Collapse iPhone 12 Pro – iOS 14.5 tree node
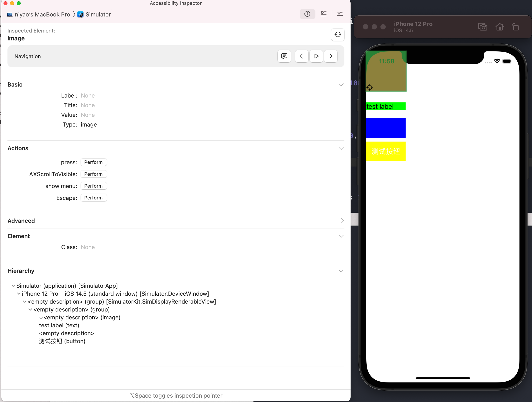The width and height of the screenshot is (532, 402). click(x=19, y=294)
